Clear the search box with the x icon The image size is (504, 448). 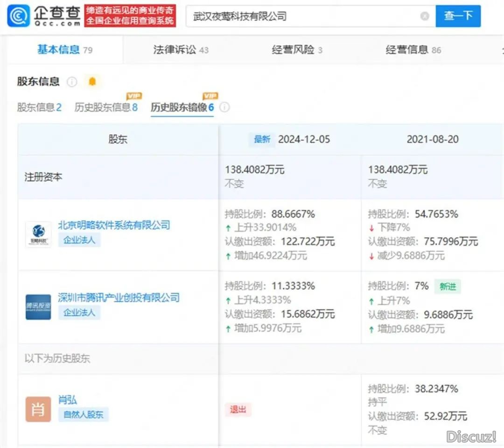pyautogui.click(x=425, y=16)
